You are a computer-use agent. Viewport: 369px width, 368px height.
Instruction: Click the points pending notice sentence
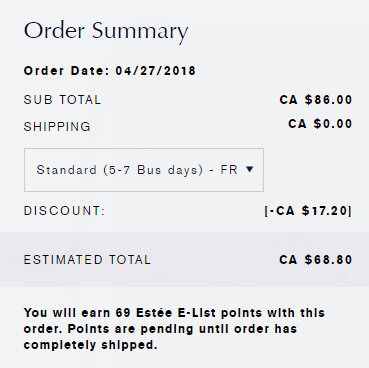click(x=160, y=337)
